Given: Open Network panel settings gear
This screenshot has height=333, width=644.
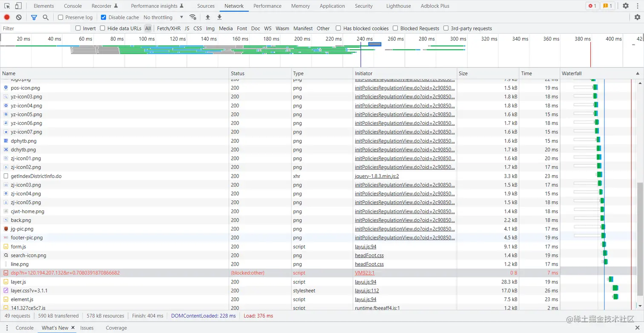Looking at the screenshot, I should [x=637, y=17].
